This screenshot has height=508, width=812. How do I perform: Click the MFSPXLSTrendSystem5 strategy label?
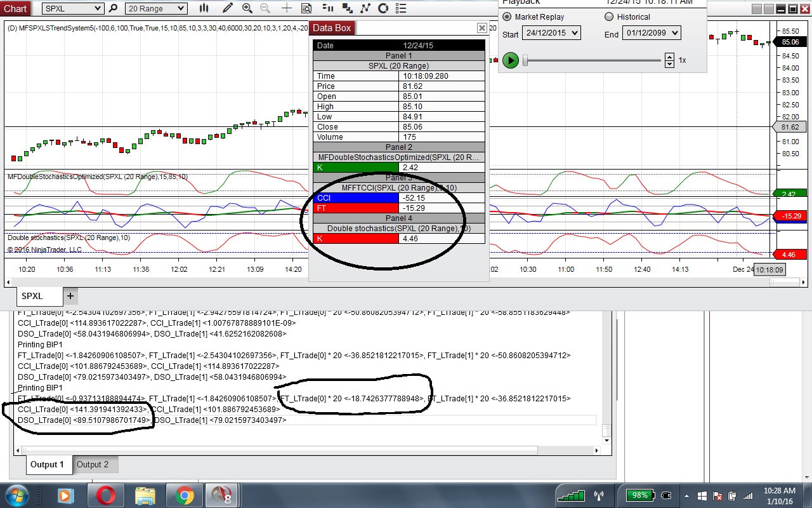157,28
